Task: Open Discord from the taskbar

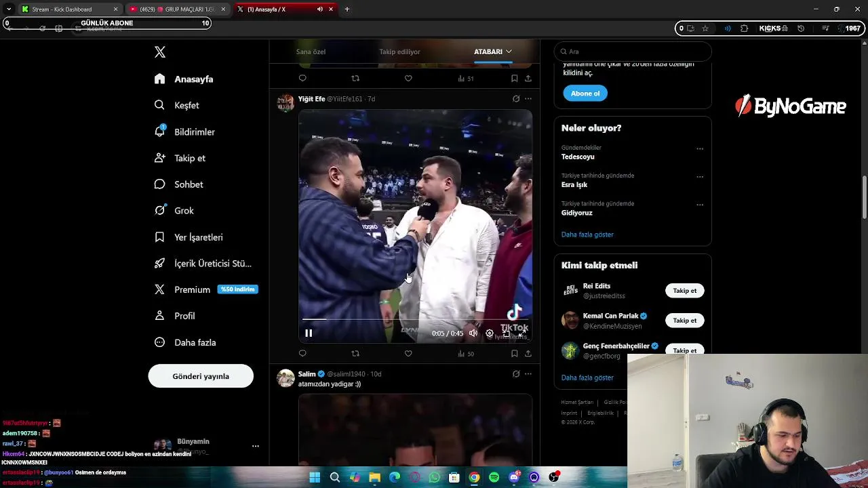Action: point(514,478)
